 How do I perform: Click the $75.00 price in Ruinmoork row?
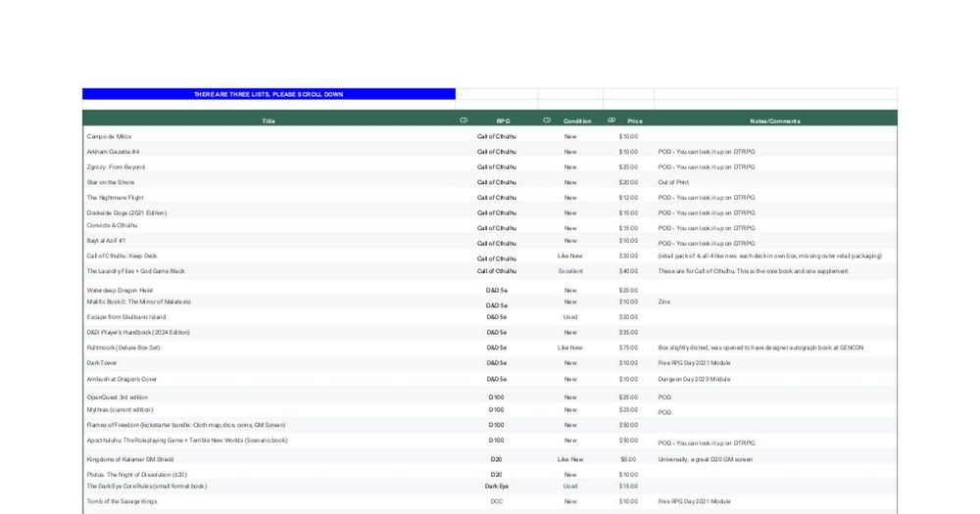pos(629,348)
